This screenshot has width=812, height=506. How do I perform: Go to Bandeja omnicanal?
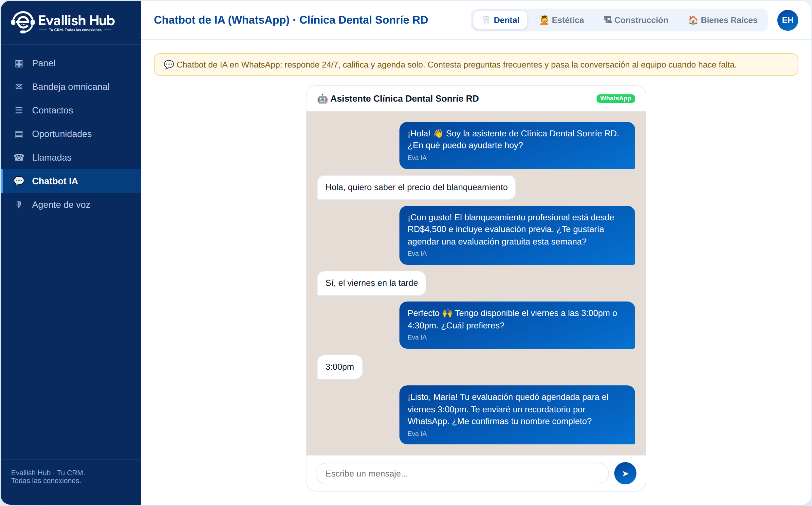click(x=70, y=87)
